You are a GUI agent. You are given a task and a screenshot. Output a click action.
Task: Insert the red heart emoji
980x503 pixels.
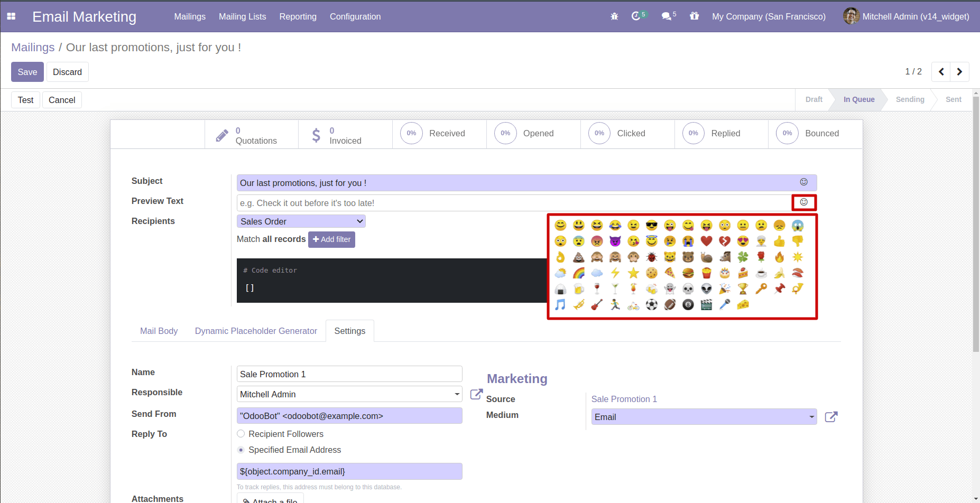[706, 241]
